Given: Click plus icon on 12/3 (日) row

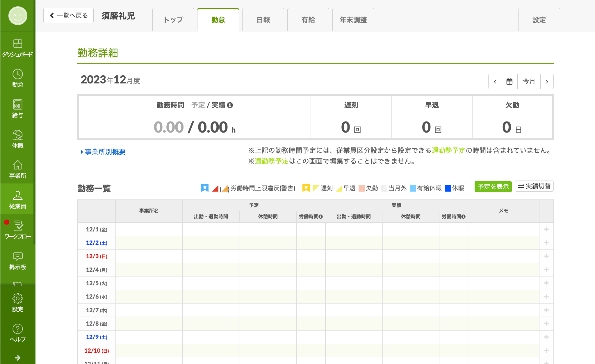Looking at the screenshot, I should click(546, 256).
